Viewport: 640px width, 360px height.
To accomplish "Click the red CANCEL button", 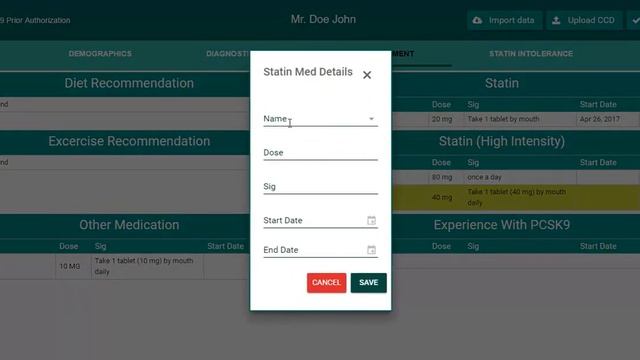I will [327, 282].
